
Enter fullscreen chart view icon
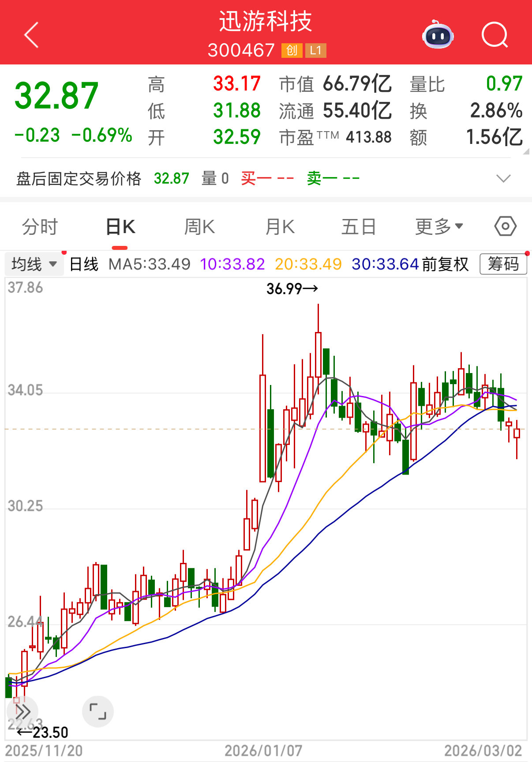pos(98,711)
